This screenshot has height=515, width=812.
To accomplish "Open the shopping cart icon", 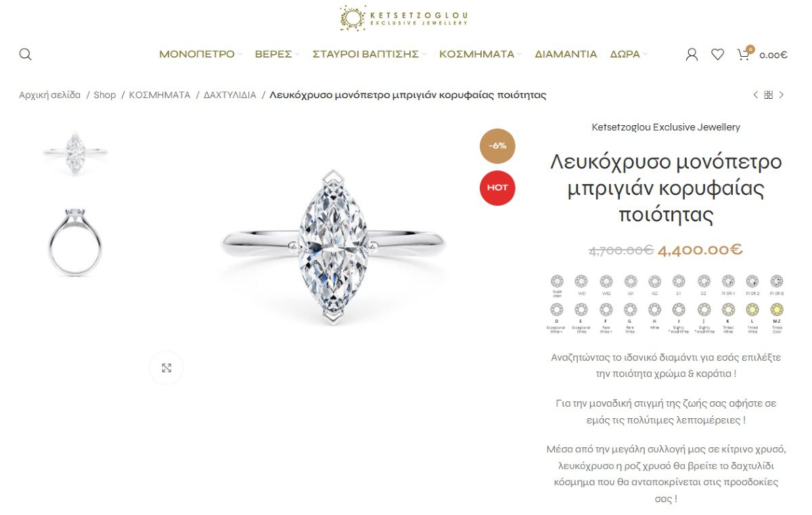I will point(744,54).
